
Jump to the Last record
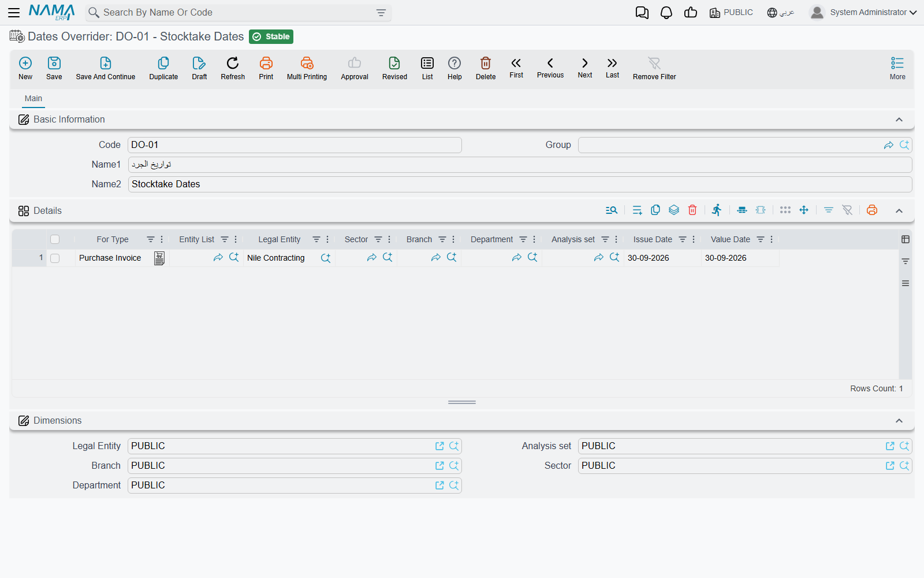point(612,68)
